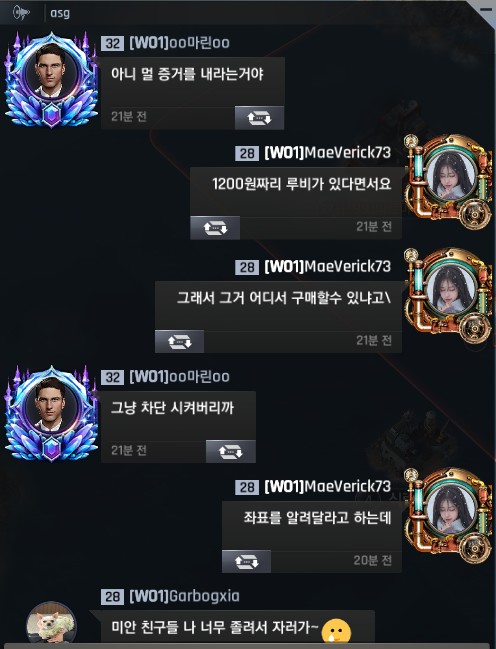Click the speaker icon beside asg
The image size is (496, 649).
[22, 13]
